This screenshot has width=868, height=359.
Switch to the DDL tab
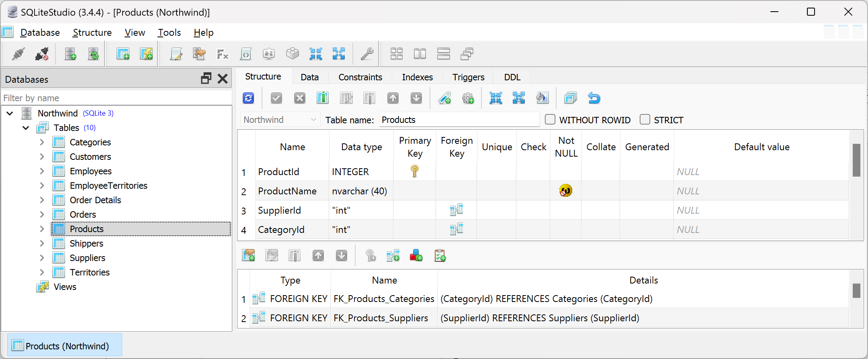tap(512, 77)
